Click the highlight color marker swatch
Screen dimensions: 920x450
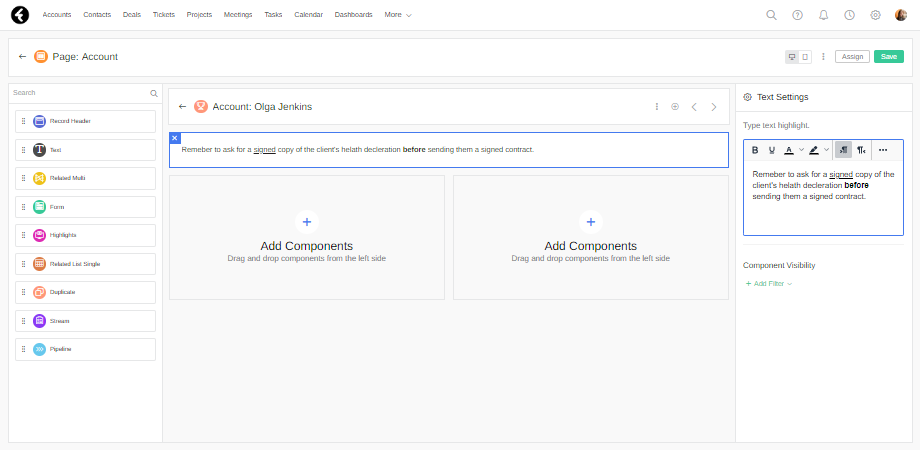[x=814, y=150]
